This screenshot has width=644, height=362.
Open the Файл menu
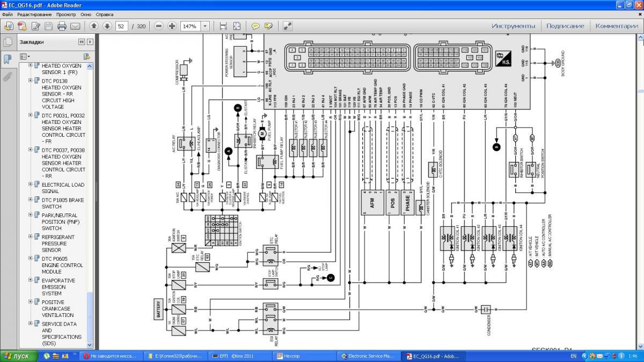8,14
